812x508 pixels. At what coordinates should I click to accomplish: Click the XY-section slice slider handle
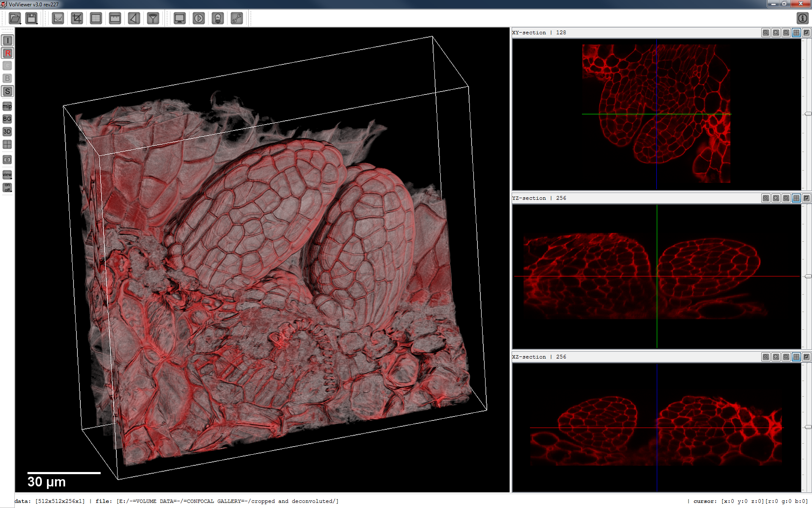pos(807,114)
